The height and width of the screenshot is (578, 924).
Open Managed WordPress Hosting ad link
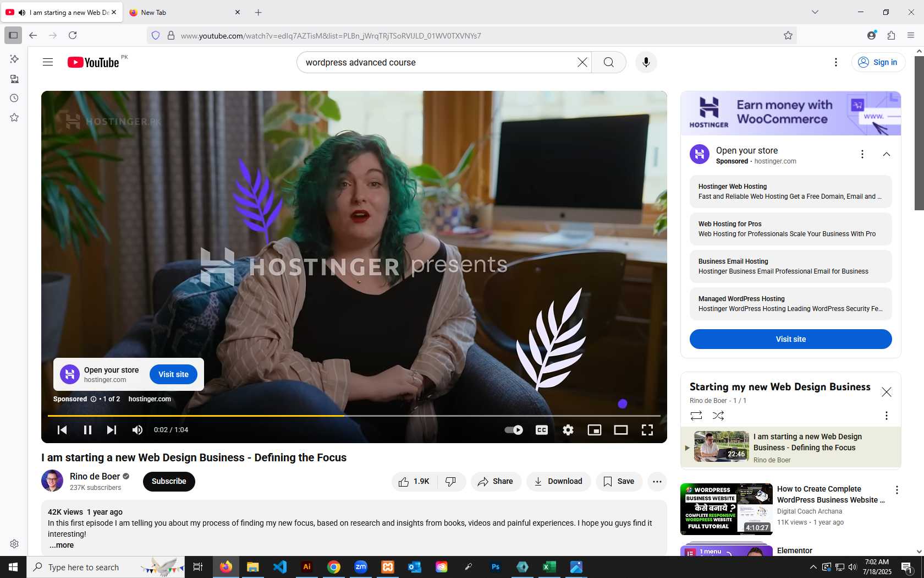click(791, 304)
